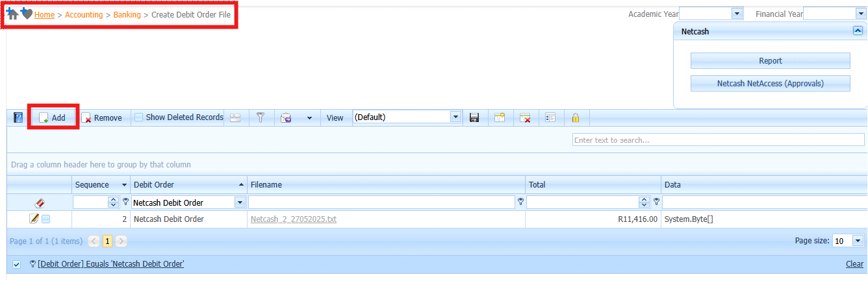This screenshot has width=868, height=281.
Task: Open the Netcash_2_27052025.txt file link
Action: point(294,219)
